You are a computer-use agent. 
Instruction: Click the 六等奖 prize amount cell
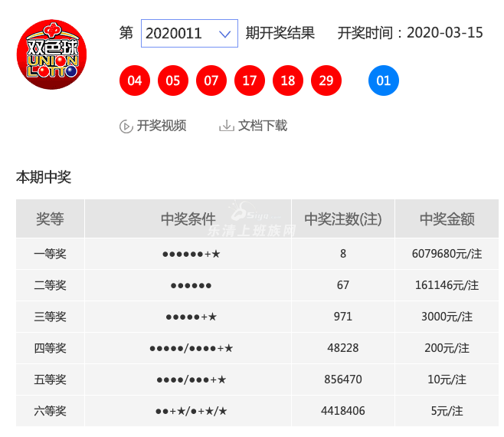(x=447, y=411)
